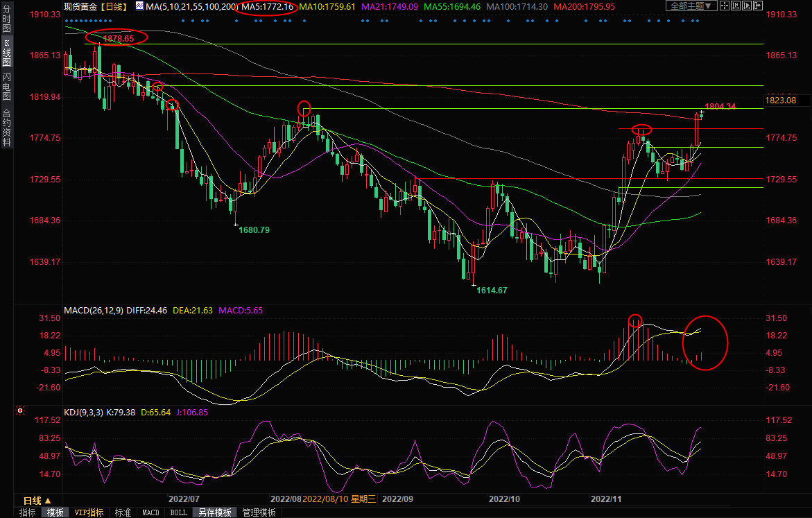The width and height of the screenshot is (812, 518).
Task: Apply the BOLL indicator template
Action: click(x=178, y=512)
